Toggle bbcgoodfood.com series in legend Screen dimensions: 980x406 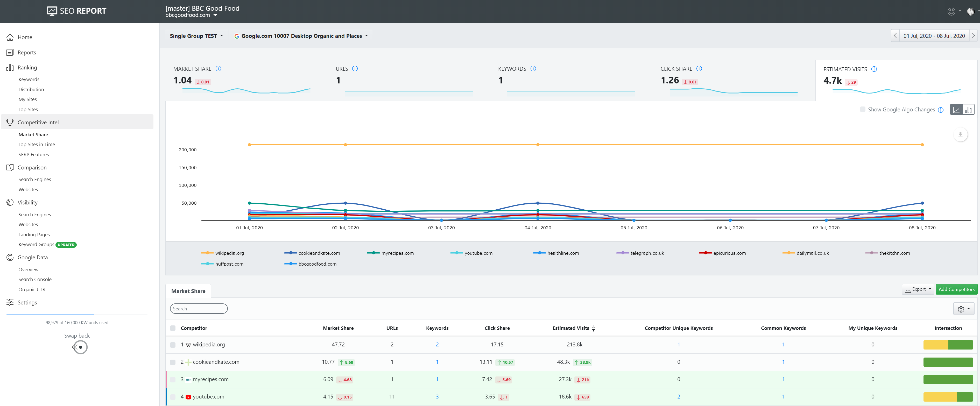tap(311, 264)
